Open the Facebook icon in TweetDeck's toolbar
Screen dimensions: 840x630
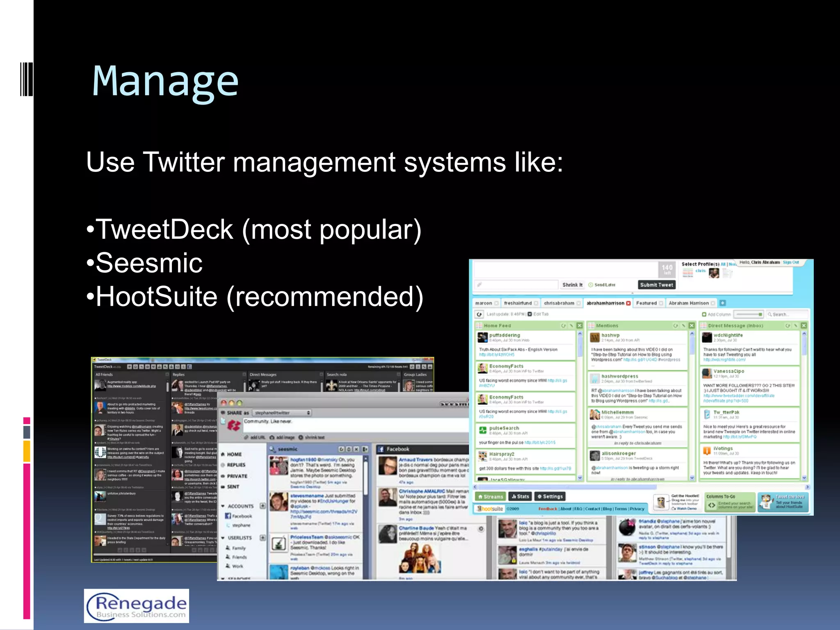(190, 367)
